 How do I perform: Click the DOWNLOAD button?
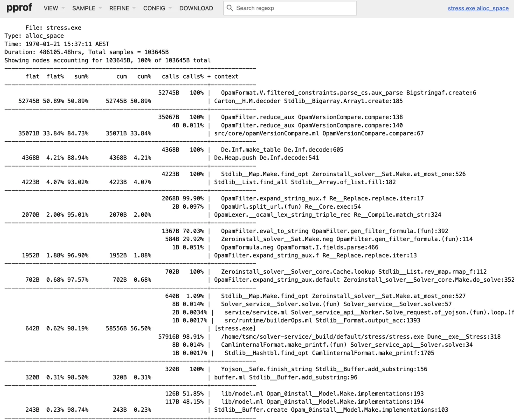point(196,8)
